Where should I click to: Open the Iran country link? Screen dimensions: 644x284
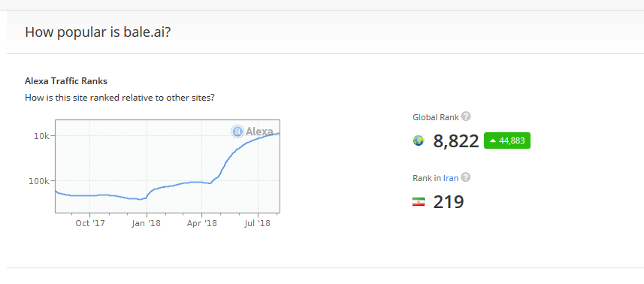451,178
